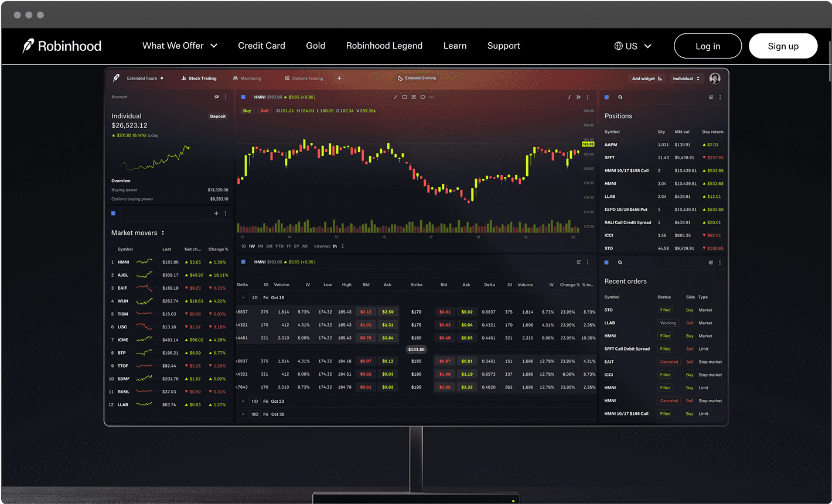832x504 pixels.
Task: Click the Deposit button in Account widget
Action: click(218, 116)
